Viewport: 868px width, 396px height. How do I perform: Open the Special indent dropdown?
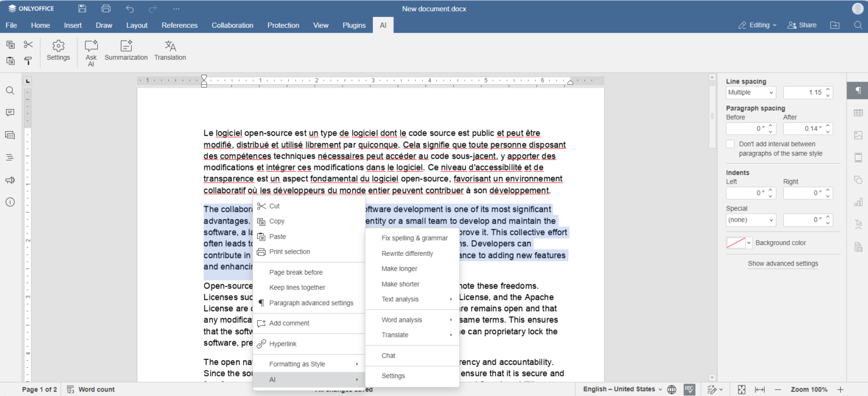[750, 220]
